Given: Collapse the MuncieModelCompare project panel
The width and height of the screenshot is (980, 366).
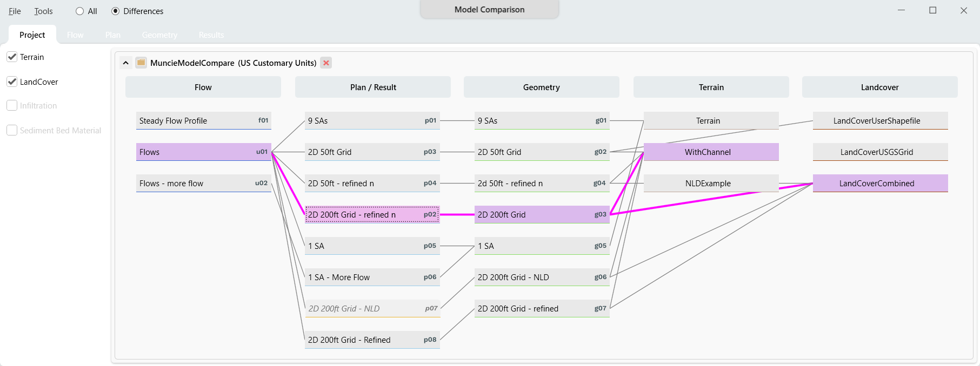Looking at the screenshot, I should click(125, 63).
